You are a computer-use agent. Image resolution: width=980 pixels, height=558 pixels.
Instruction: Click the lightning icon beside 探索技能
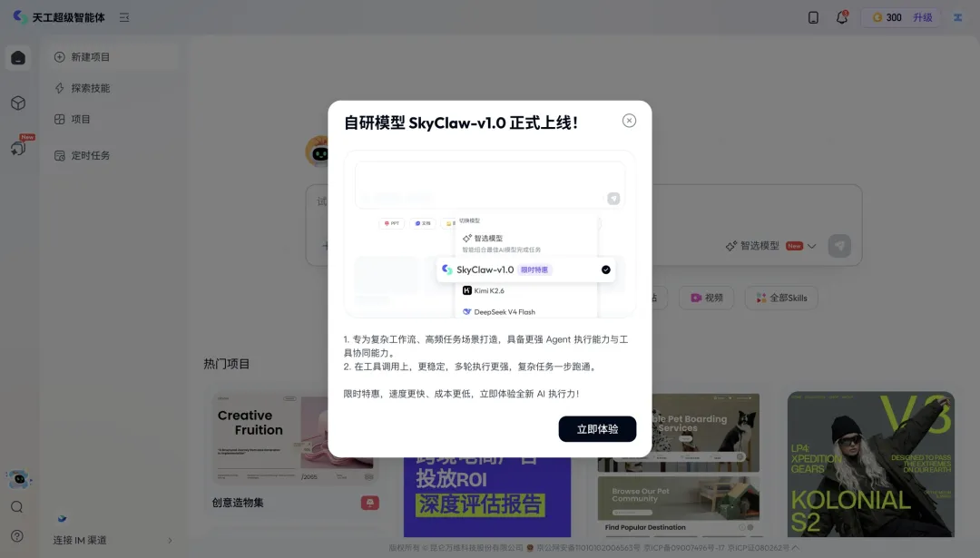click(59, 88)
